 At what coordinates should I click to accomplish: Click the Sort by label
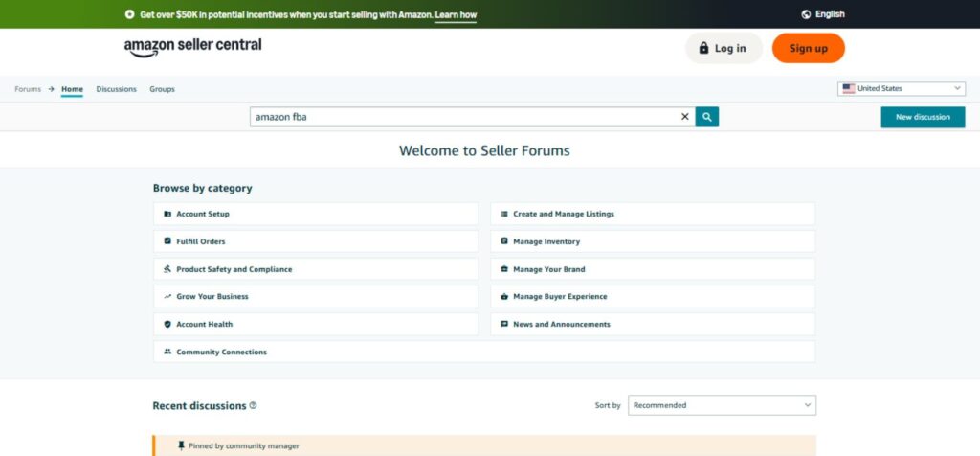608,405
